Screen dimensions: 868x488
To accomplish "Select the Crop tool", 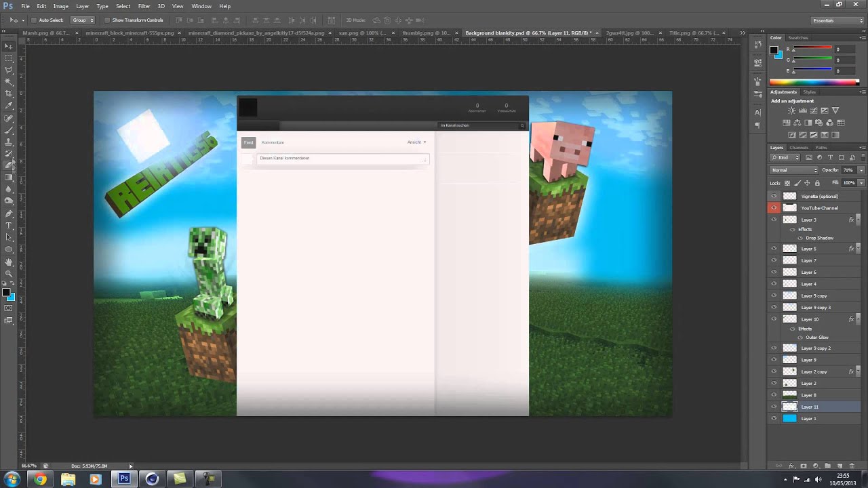I will pos(9,94).
